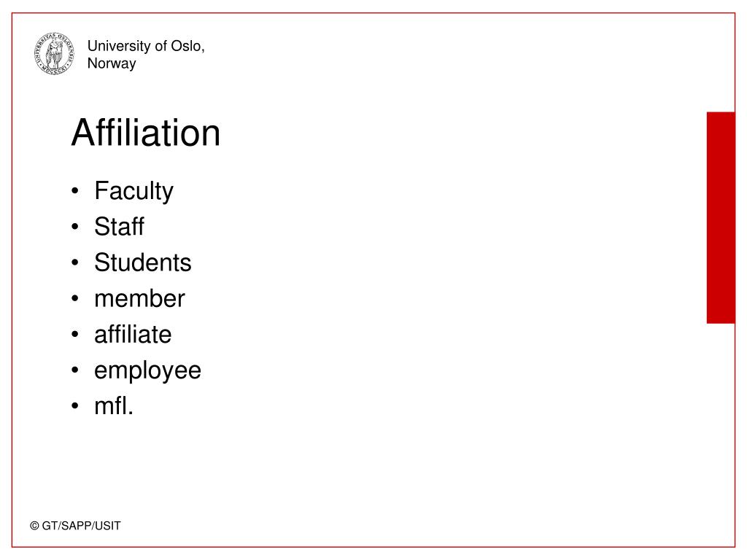The width and height of the screenshot is (747, 560).
Task: Click the Affiliation slide title
Action: click(146, 133)
